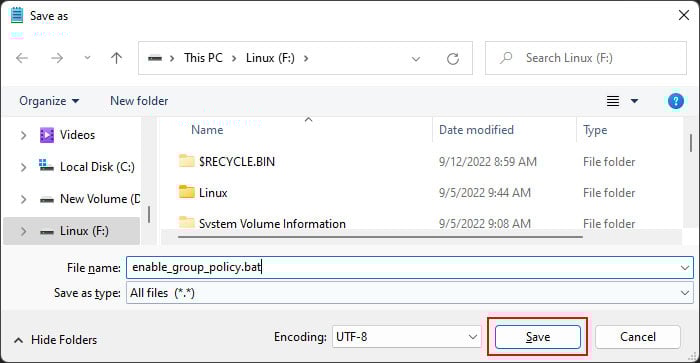Click the forward navigation arrow
Image resolution: width=700 pixels, height=363 pixels.
tap(57, 58)
